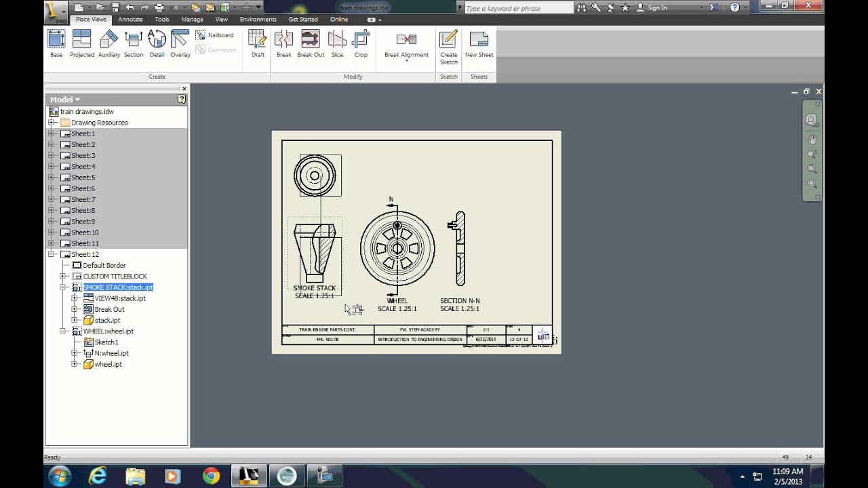The width and height of the screenshot is (868, 488).
Task: Open the Windows Start menu
Action: [60, 476]
